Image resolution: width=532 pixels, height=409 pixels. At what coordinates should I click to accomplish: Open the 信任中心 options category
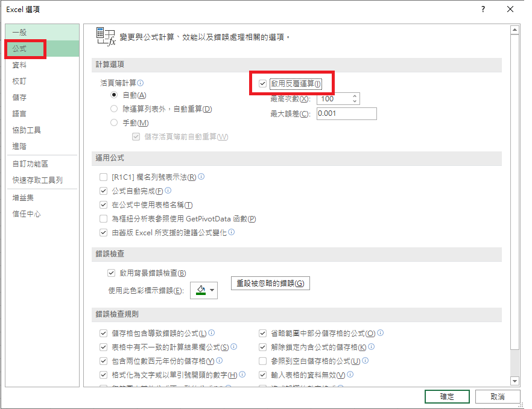(42, 214)
